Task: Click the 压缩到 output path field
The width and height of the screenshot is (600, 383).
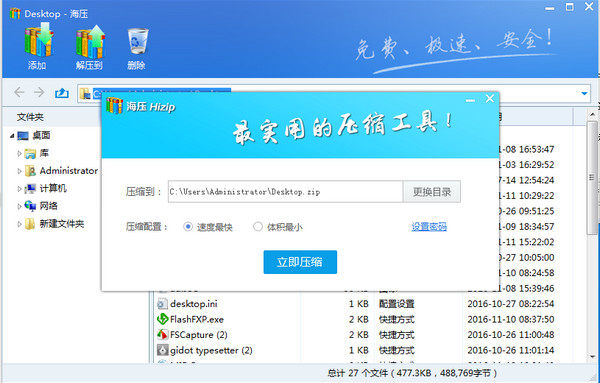Action: click(x=285, y=192)
